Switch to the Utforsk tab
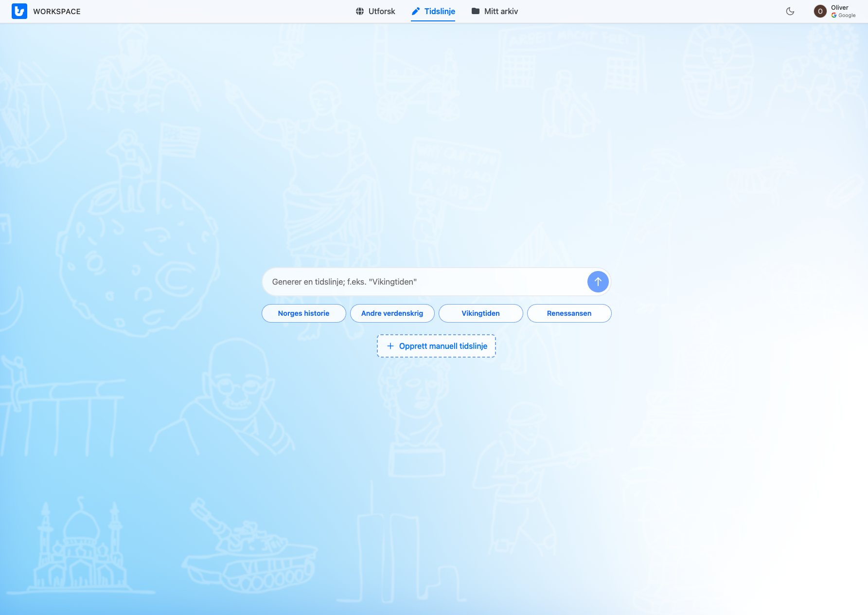The height and width of the screenshot is (615, 868). click(x=381, y=11)
